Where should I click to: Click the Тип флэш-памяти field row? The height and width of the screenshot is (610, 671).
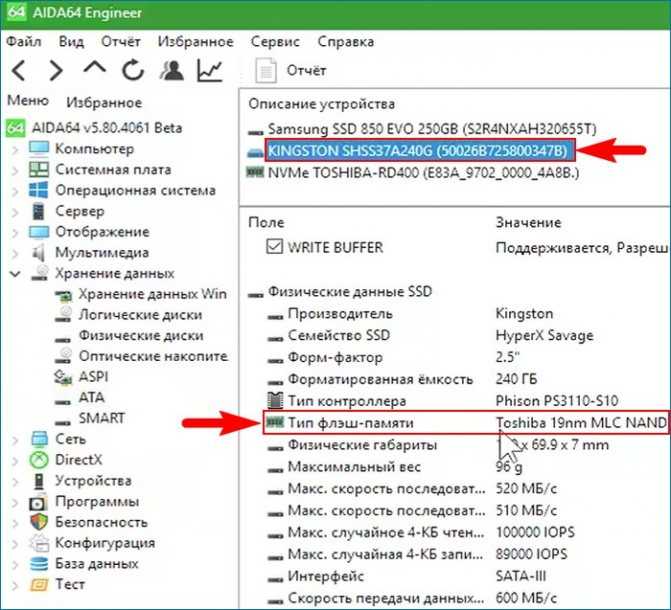pos(466,423)
